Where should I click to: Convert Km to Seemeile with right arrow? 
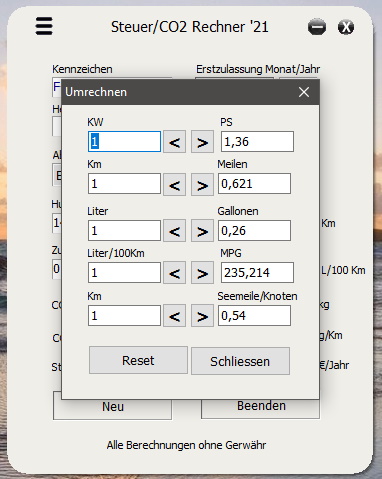(x=202, y=316)
